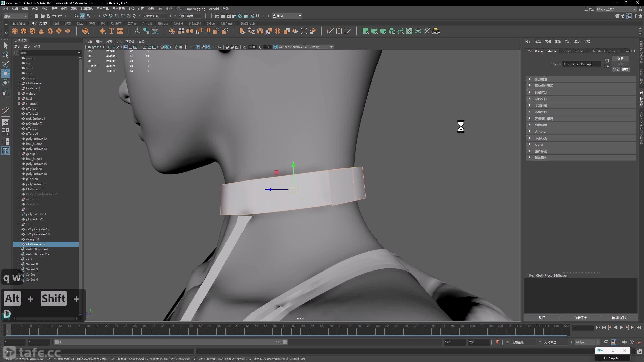
Task: Click the polygon Type text tool icon
Action: (111, 31)
